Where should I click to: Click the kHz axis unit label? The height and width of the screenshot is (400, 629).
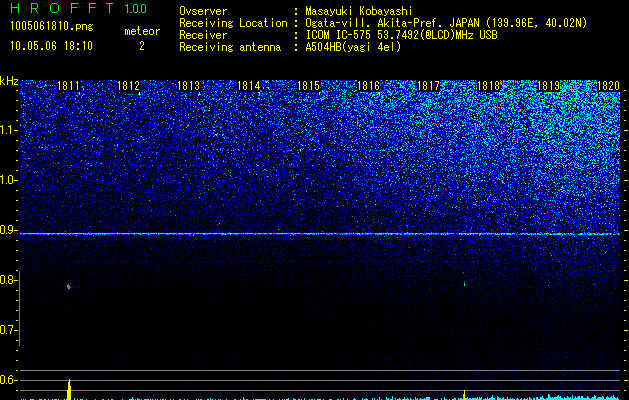click(9, 81)
